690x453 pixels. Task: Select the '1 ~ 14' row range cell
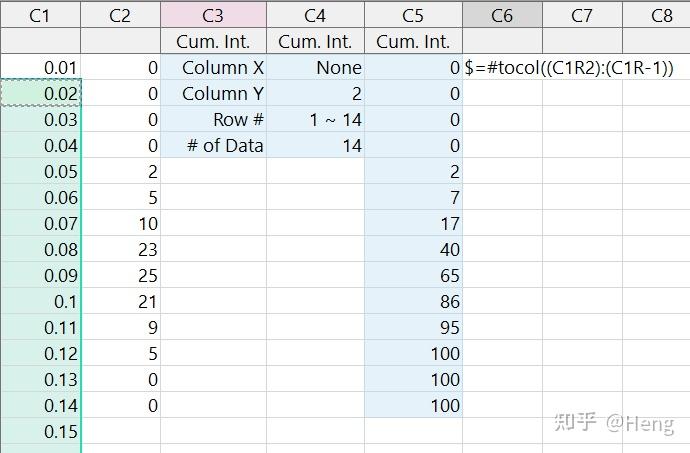(315, 120)
